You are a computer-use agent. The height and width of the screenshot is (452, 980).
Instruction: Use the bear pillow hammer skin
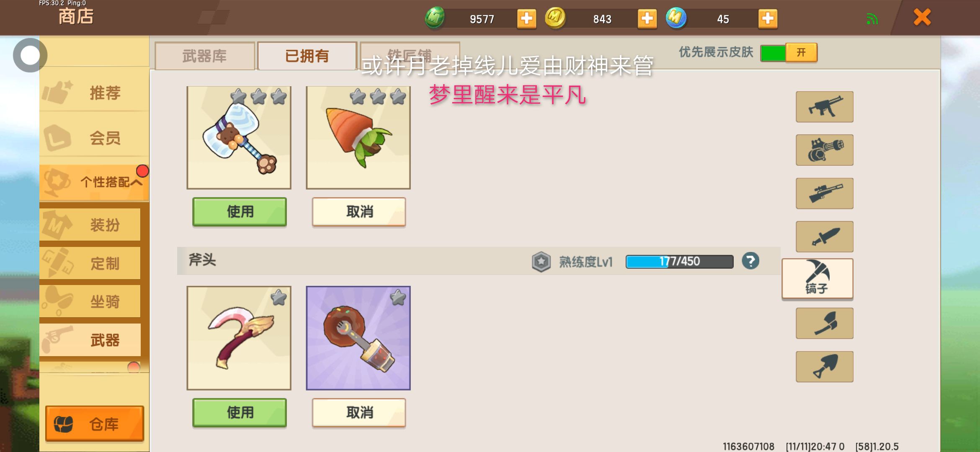pos(240,212)
